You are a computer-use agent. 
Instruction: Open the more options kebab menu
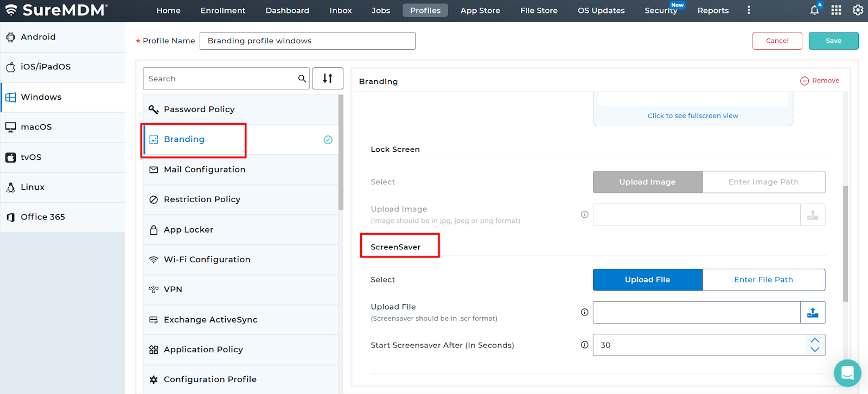749,10
